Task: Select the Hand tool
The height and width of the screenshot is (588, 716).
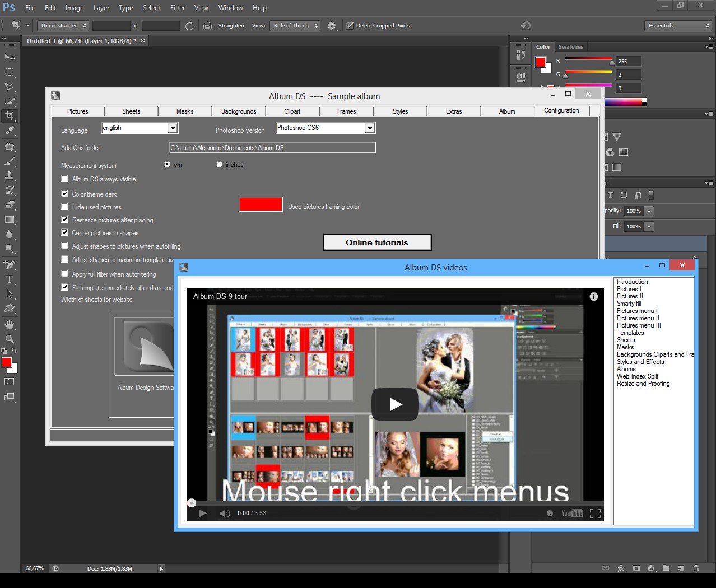Action: (x=10, y=324)
